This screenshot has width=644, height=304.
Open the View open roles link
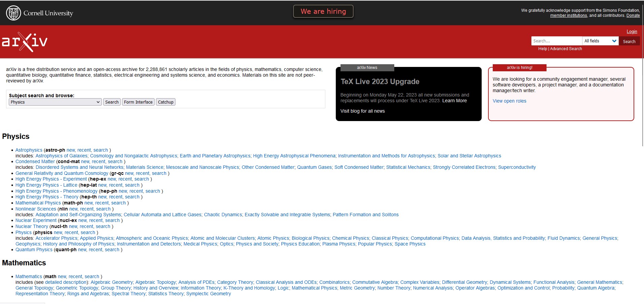509,101
